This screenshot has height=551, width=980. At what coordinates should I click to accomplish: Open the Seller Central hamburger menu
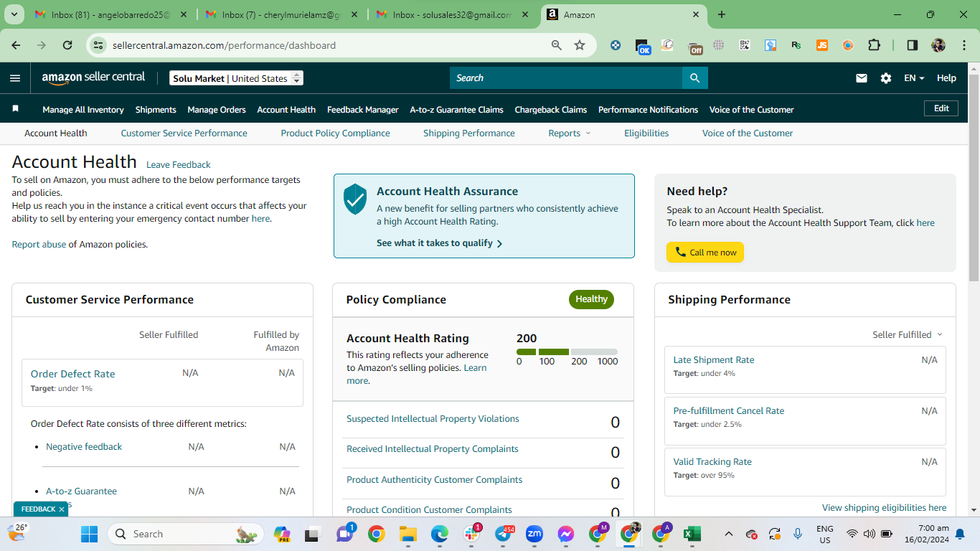15,78
